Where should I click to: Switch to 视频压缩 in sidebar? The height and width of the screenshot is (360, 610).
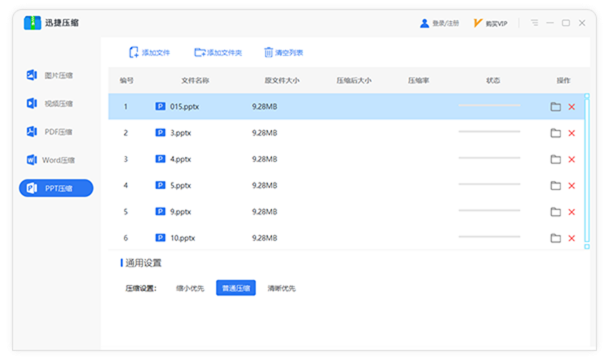[x=49, y=104]
